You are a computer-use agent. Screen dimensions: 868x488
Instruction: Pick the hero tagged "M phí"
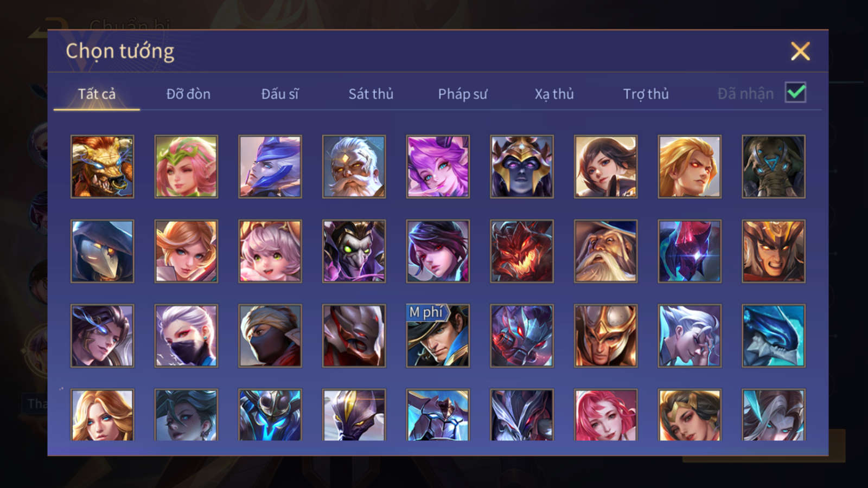click(438, 336)
